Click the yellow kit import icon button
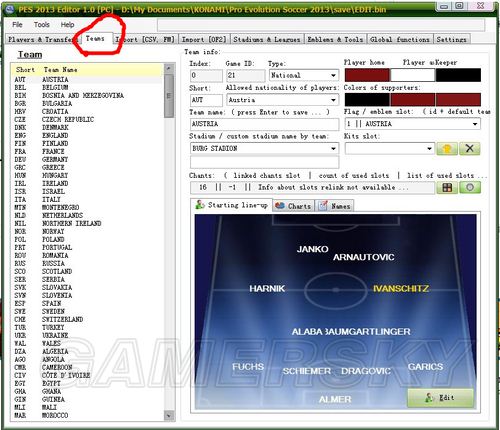 click(x=447, y=148)
